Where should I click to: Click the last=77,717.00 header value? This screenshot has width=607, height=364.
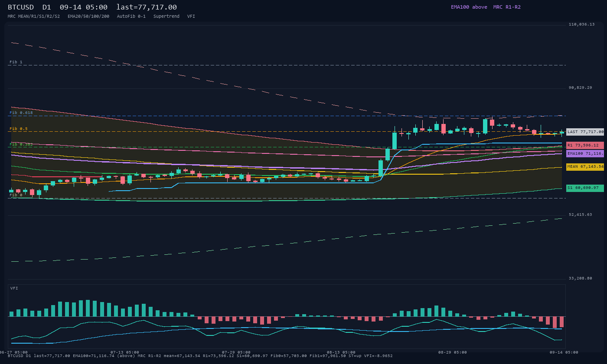(x=147, y=7)
